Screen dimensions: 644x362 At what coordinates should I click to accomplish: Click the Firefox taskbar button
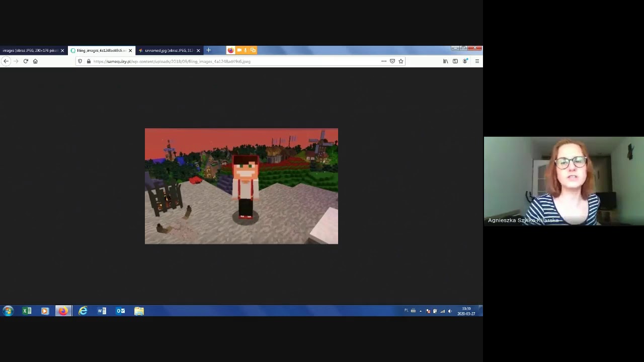coord(63,311)
